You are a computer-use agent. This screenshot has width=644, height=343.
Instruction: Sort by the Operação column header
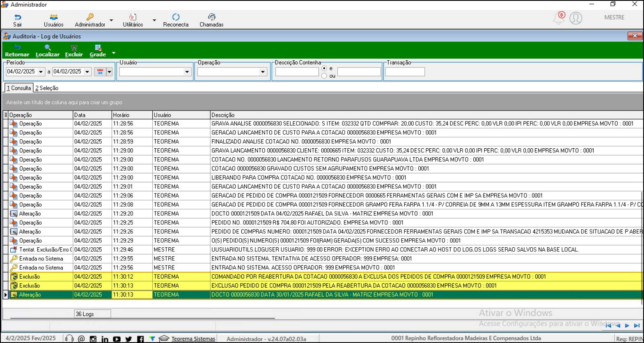pos(41,115)
